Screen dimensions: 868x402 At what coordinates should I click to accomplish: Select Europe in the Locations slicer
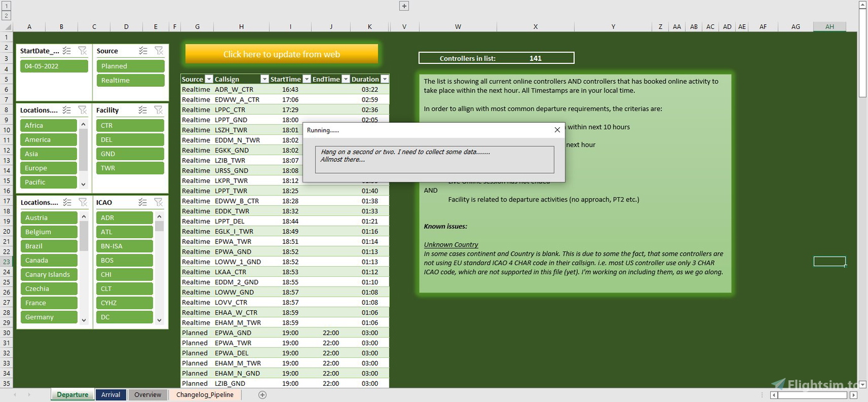(x=48, y=167)
